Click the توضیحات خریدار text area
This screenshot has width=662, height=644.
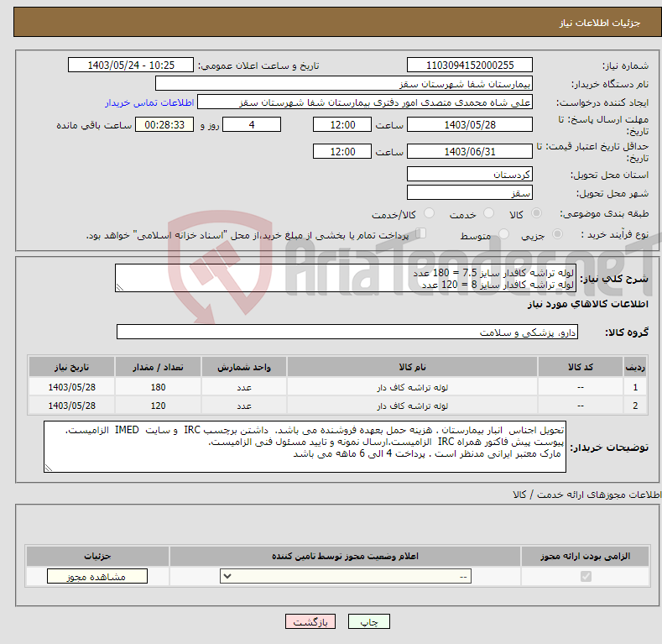[305, 447]
